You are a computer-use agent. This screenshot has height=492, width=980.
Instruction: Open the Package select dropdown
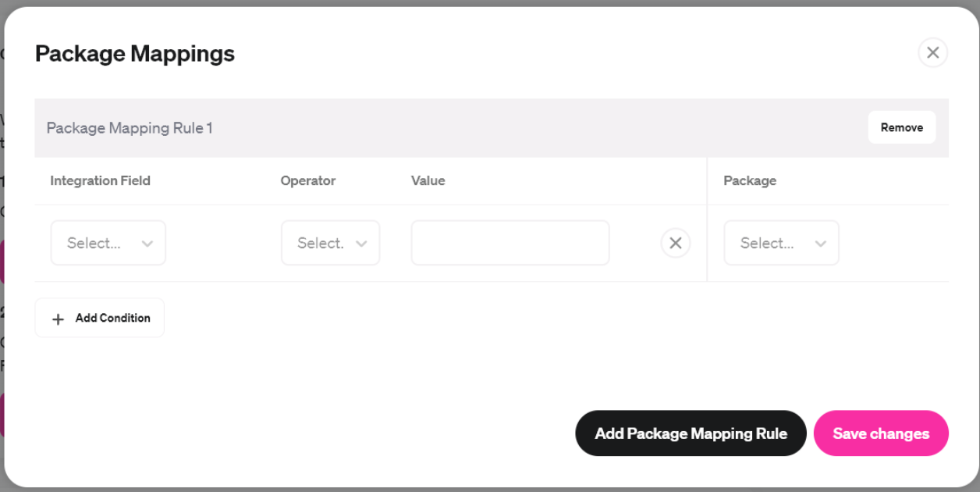[781, 243]
